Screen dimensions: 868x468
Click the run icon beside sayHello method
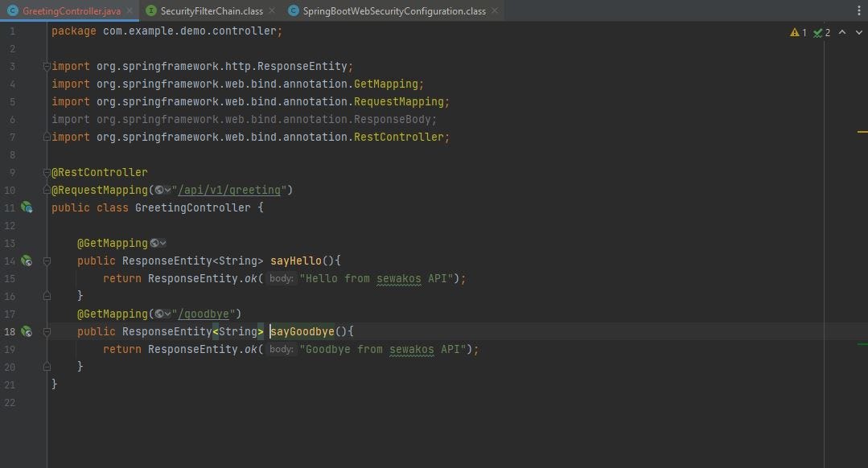pyautogui.click(x=27, y=261)
